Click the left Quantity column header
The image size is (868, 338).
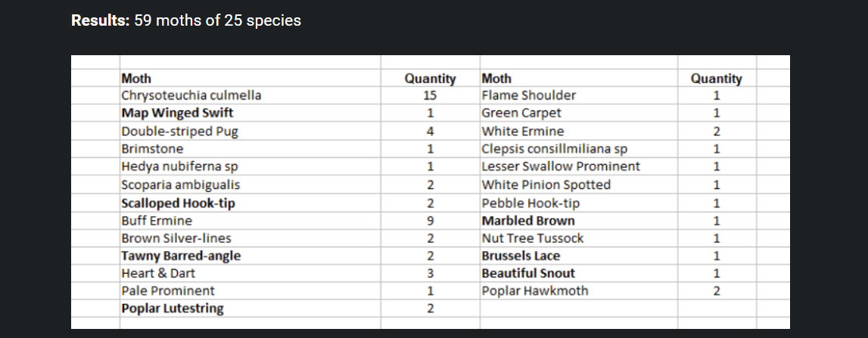click(430, 79)
